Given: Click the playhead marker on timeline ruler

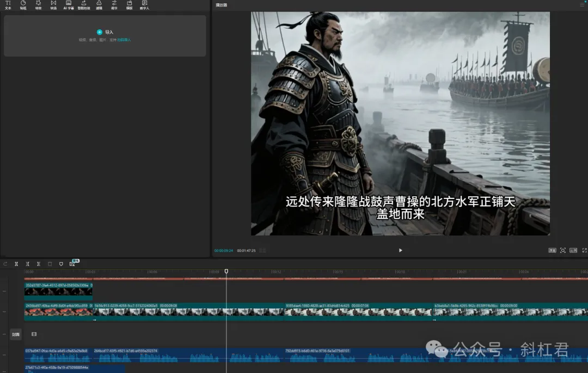Looking at the screenshot, I should (x=226, y=271).
